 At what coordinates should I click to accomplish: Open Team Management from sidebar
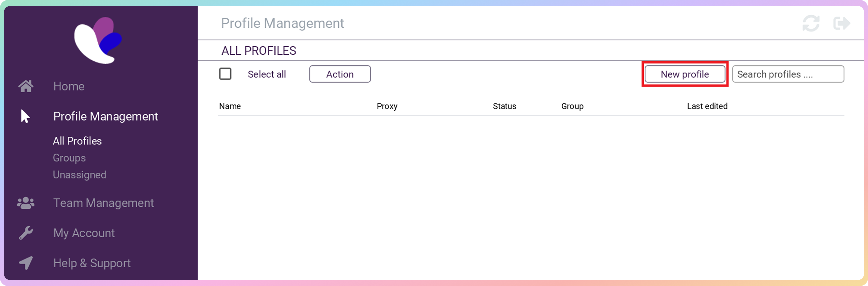[x=103, y=203]
